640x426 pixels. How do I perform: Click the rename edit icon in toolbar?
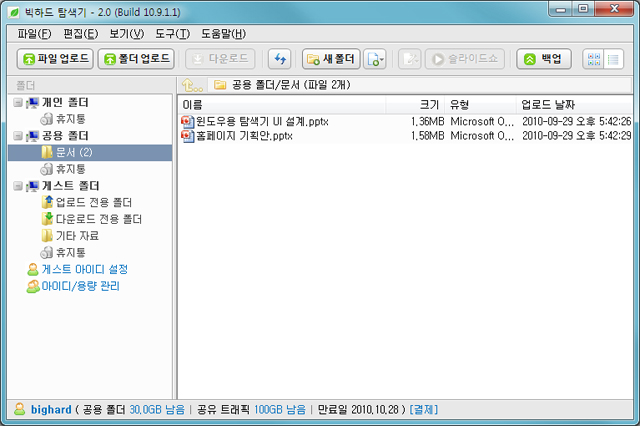(409, 59)
